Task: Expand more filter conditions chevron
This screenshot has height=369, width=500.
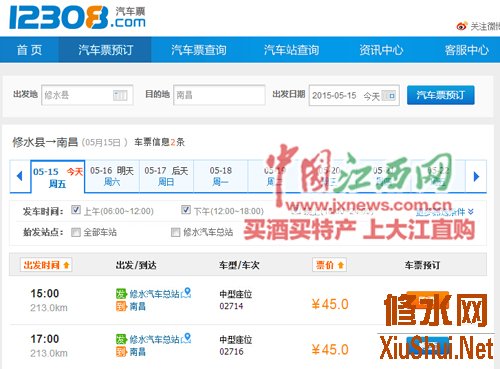Action: [470, 211]
